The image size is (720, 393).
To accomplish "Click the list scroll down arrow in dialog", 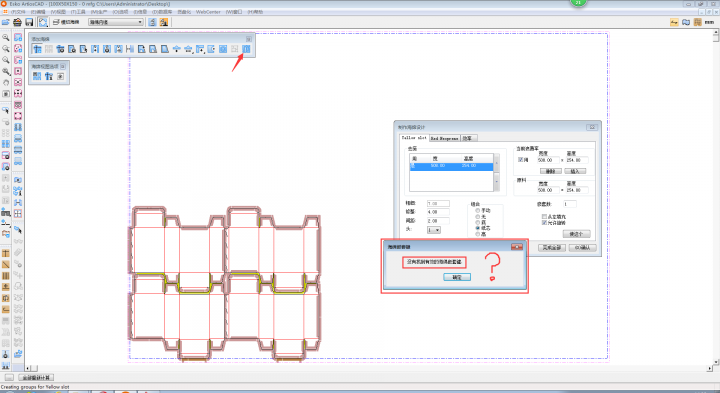I will click(x=496, y=181).
